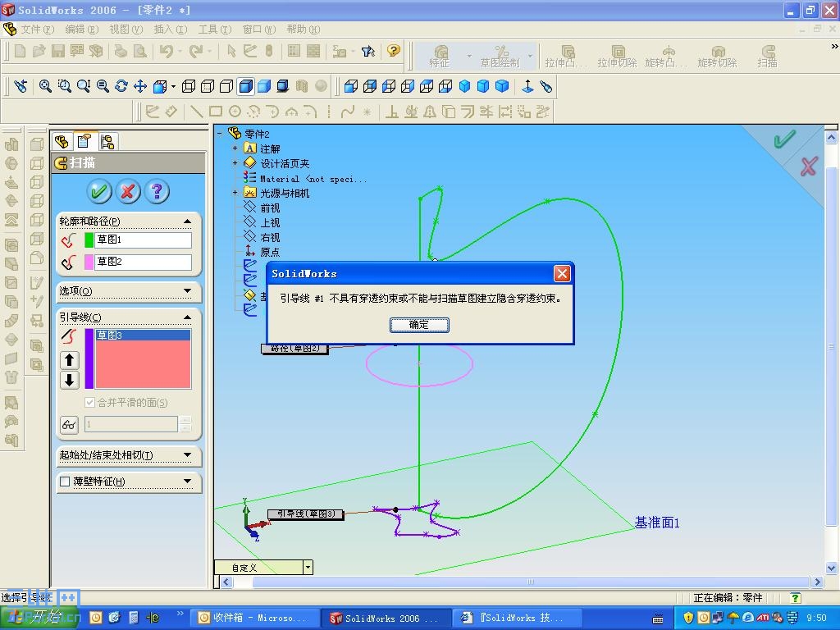Switch to 收件箱 Microsoft taskbar window

coord(255,619)
